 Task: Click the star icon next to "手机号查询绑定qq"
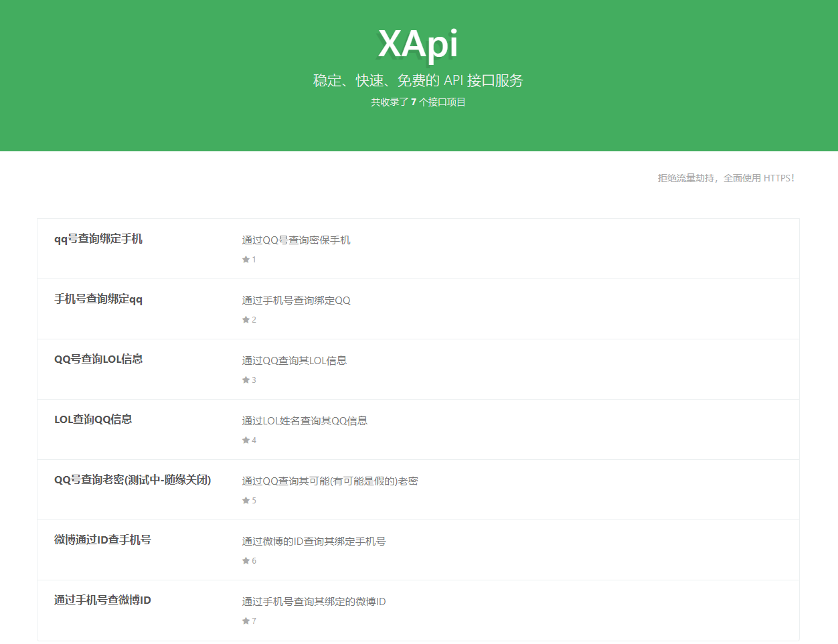246,319
